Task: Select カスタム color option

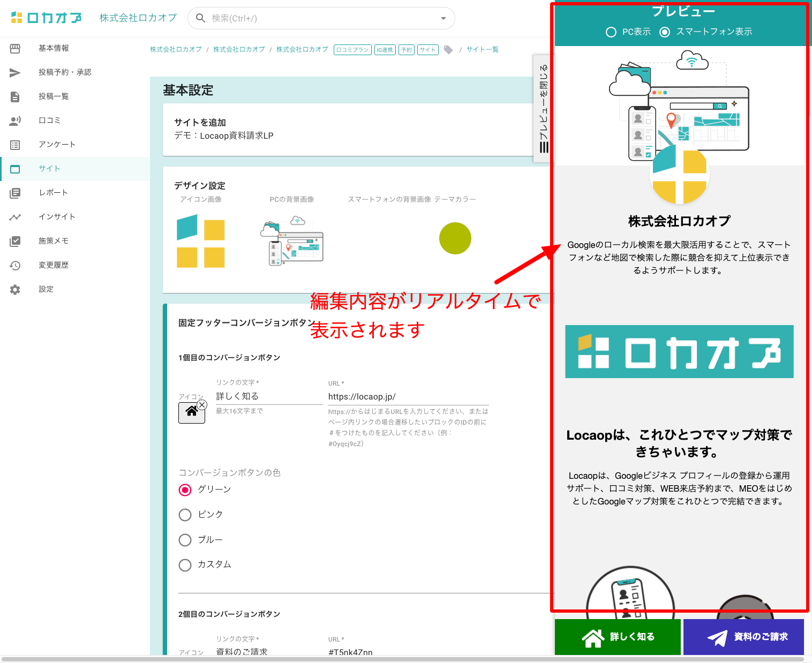Action: click(185, 565)
